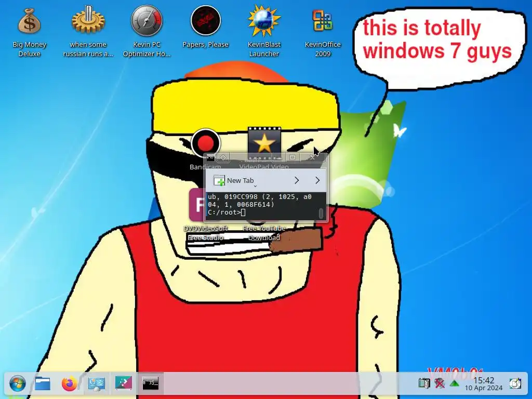Viewport: 532px width, 399px height.
Task: Close the terminal window
Action: pos(312,157)
